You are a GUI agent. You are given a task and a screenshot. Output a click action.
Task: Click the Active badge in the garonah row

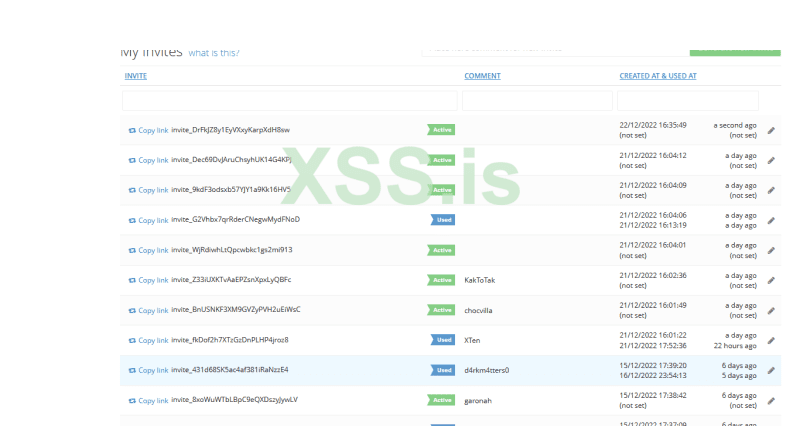click(441, 400)
